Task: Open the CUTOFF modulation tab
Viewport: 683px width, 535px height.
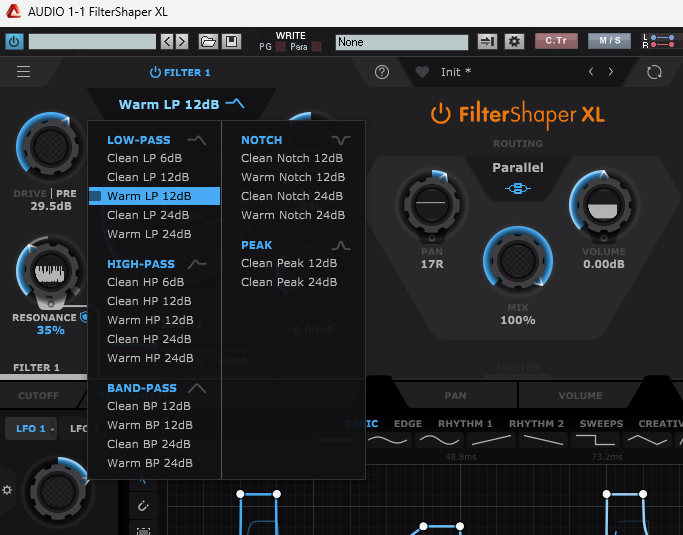Action: pyautogui.click(x=38, y=396)
